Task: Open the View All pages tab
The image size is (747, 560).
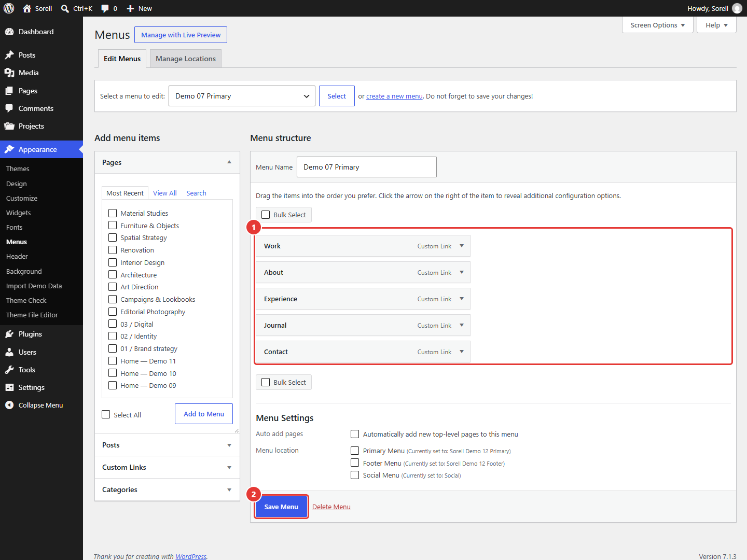Action: 165,193
